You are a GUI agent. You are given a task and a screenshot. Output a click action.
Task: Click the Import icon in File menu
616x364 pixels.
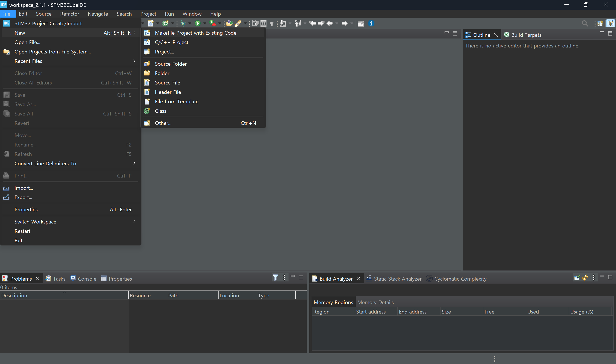pyautogui.click(x=6, y=188)
